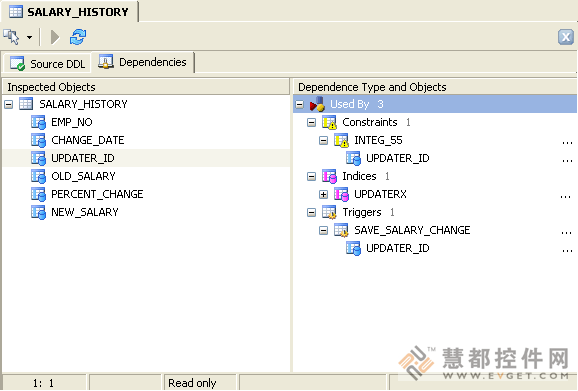Viewport: 578px width, 391px height.
Task: Click the Indices group icon
Action: click(x=329, y=176)
